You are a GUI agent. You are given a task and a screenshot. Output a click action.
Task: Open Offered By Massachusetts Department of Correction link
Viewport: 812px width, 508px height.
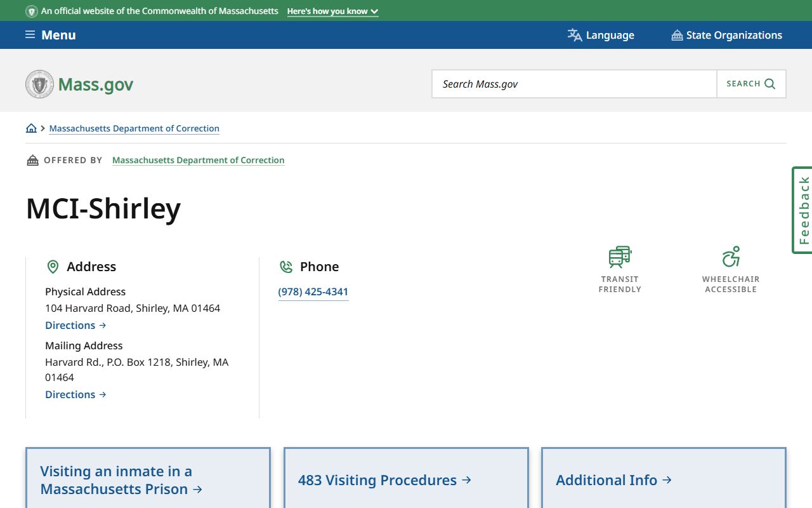coord(199,160)
